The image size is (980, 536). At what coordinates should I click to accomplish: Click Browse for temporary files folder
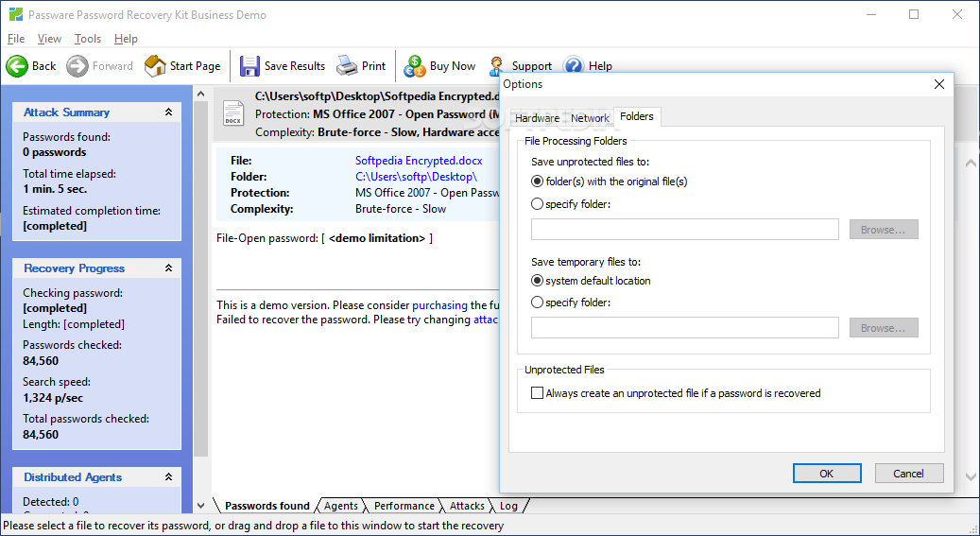click(x=883, y=328)
